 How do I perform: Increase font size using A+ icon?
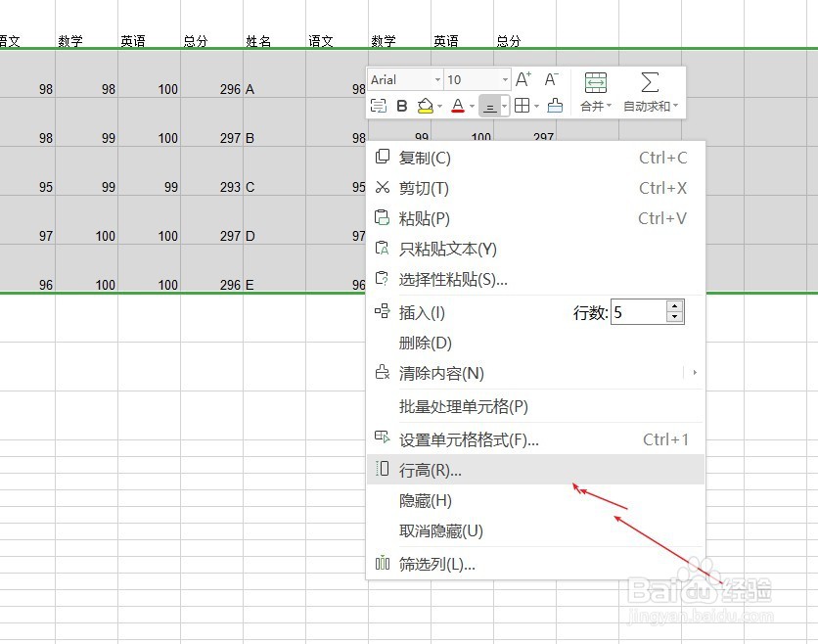[522, 79]
